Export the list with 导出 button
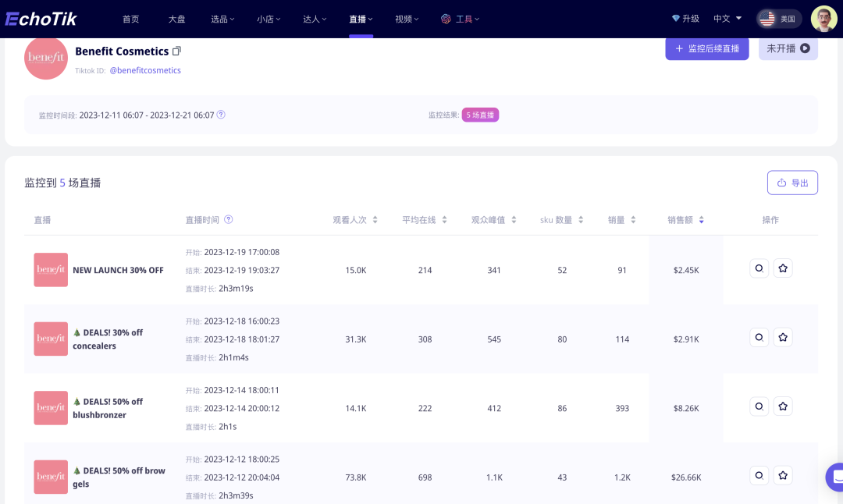Viewport: 843px width, 504px height. tap(792, 183)
